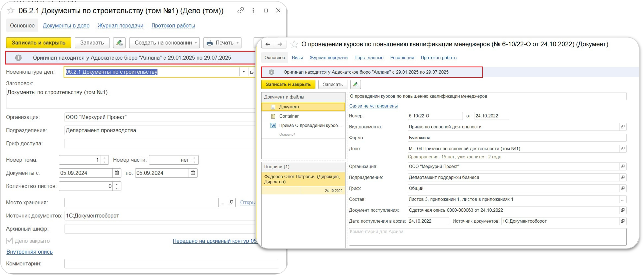Click the Гриф доступа field in the case window
Viewport: 644px width, 275px height.
click(160, 144)
